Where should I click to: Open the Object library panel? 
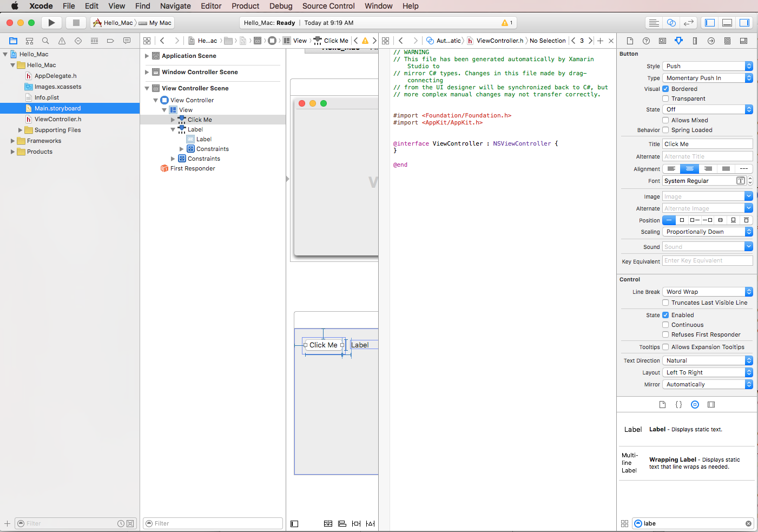tap(695, 404)
